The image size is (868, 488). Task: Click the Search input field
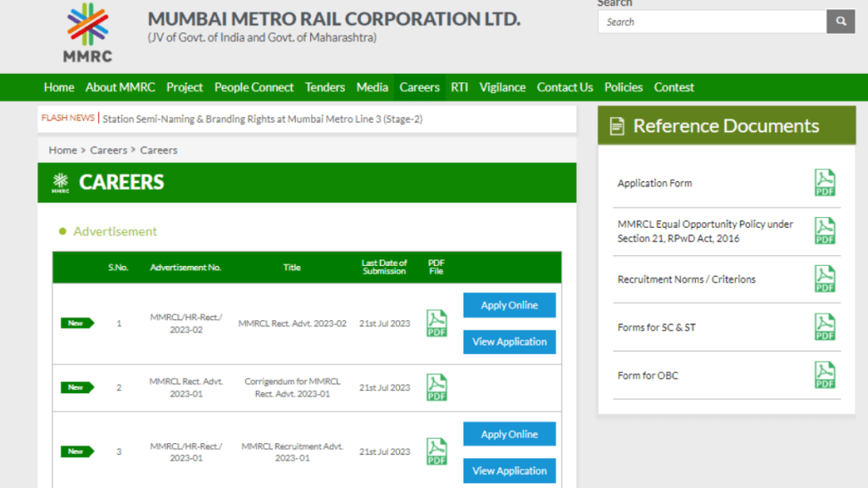(x=712, y=21)
